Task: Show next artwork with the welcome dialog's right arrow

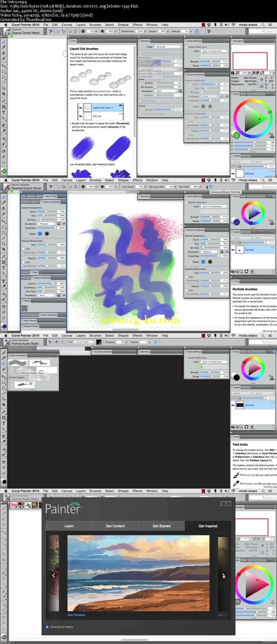Action: [223, 575]
